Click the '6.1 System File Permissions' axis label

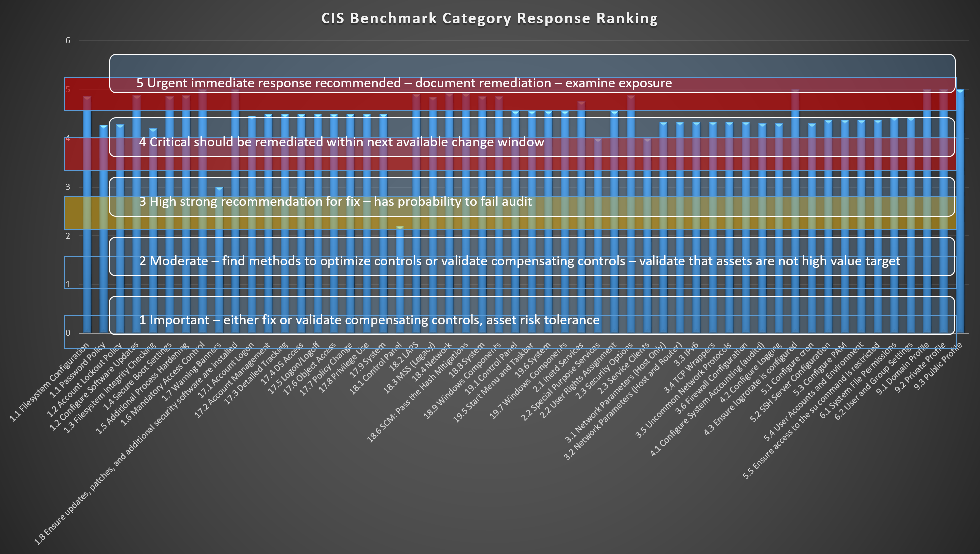click(x=859, y=380)
